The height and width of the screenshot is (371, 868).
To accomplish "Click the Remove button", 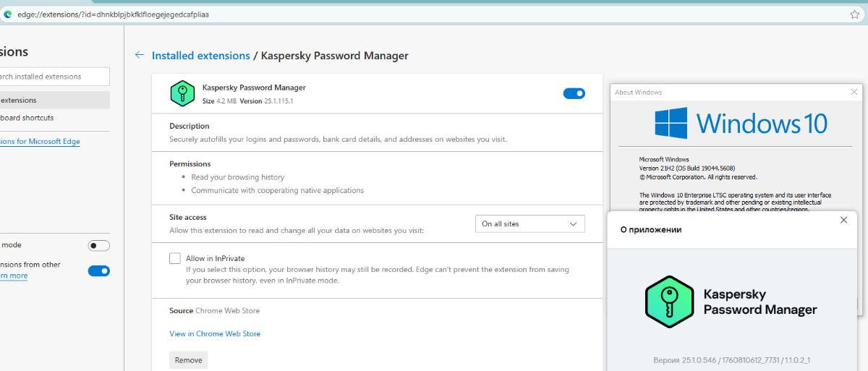I will click(188, 360).
